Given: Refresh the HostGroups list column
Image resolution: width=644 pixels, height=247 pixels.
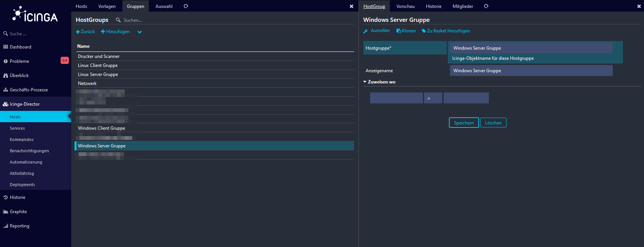Looking at the screenshot, I should [x=186, y=6].
